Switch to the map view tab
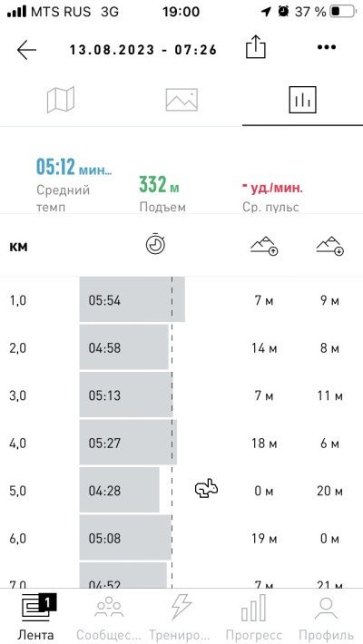Image resolution: width=363 pixels, height=644 pixels. pyautogui.click(x=61, y=100)
